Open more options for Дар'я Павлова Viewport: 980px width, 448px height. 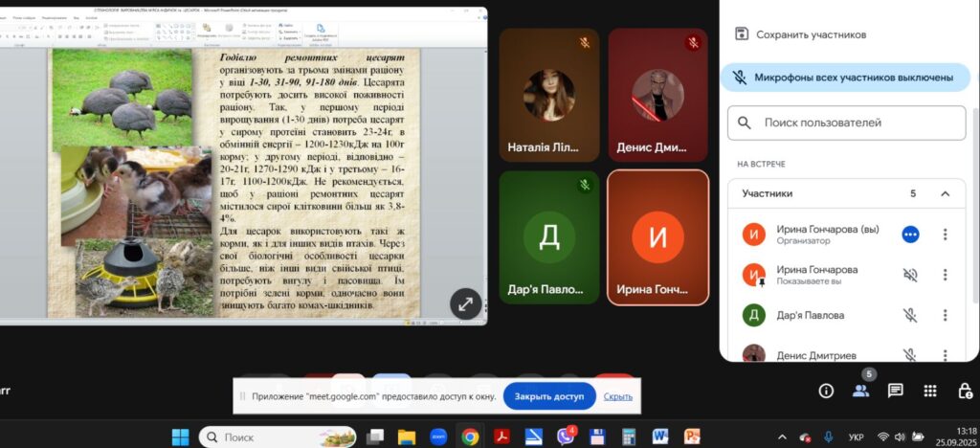tap(946, 315)
